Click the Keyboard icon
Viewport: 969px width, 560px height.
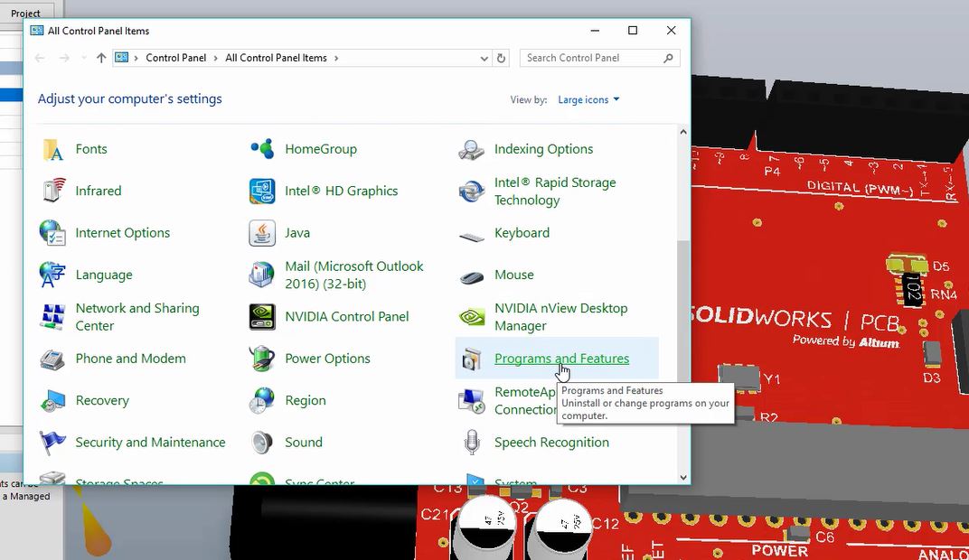(472, 235)
